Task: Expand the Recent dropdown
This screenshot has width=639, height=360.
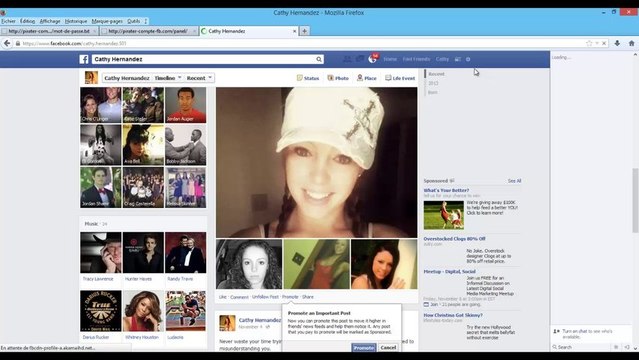Action: pos(199,78)
